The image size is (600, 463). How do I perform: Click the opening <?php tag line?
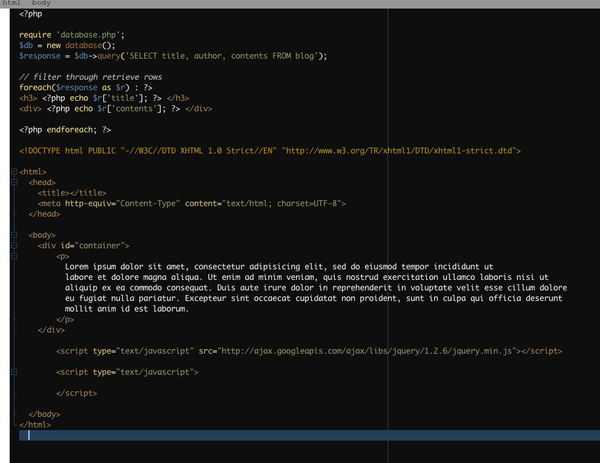click(x=31, y=14)
